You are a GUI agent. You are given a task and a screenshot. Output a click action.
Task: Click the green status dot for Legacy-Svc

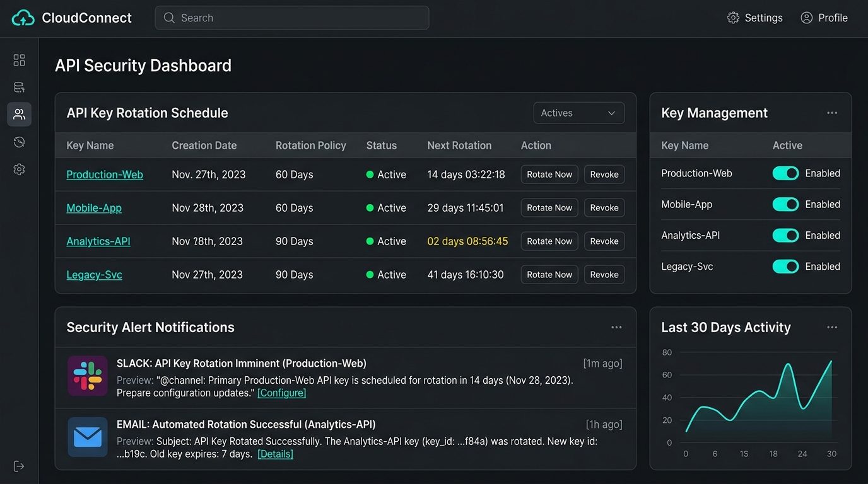[x=370, y=275]
